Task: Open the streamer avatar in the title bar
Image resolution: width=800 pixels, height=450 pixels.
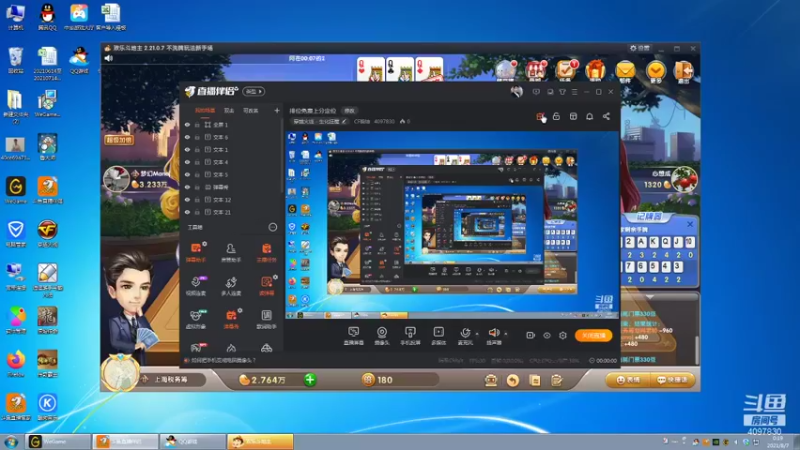Action: 516,92
